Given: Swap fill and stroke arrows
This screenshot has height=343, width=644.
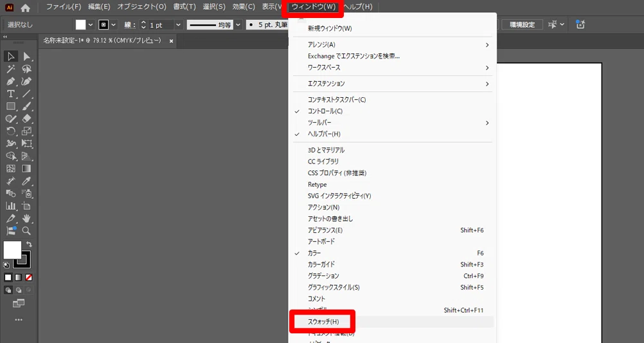Looking at the screenshot, I should pos(29,244).
